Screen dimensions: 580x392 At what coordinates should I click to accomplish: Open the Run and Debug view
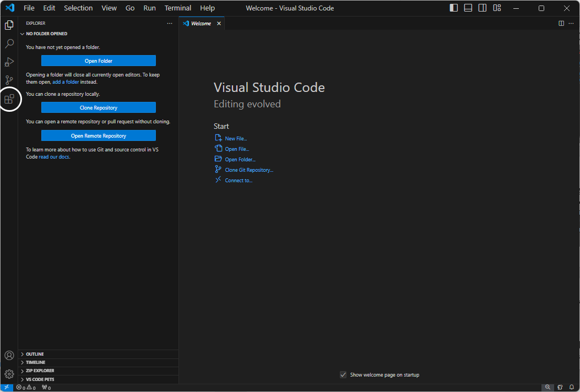[x=9, y=62]
